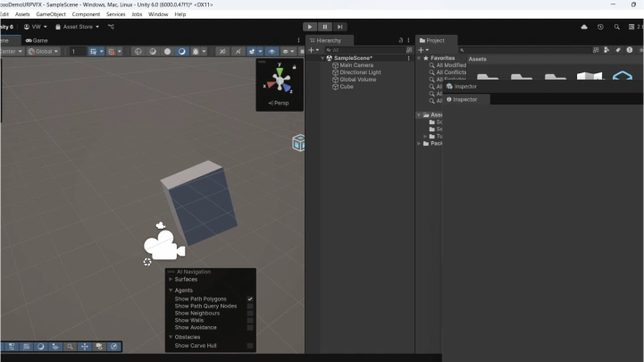
Task: Pause the editor with the Pause button
Action: tap(325, 27)
